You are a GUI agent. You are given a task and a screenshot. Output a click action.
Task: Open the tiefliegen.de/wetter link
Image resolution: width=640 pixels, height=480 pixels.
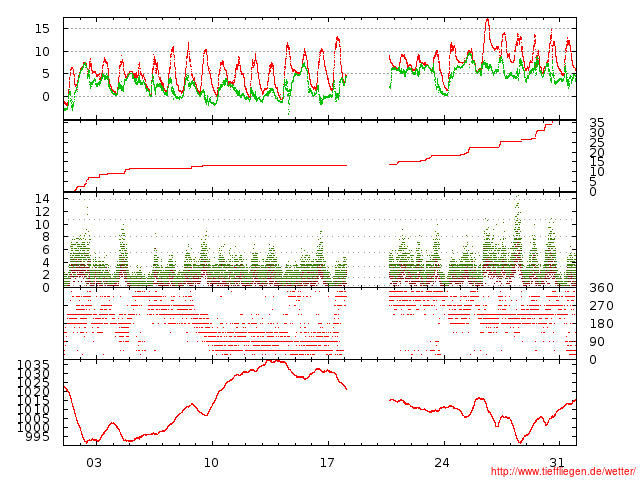point(563,471)
